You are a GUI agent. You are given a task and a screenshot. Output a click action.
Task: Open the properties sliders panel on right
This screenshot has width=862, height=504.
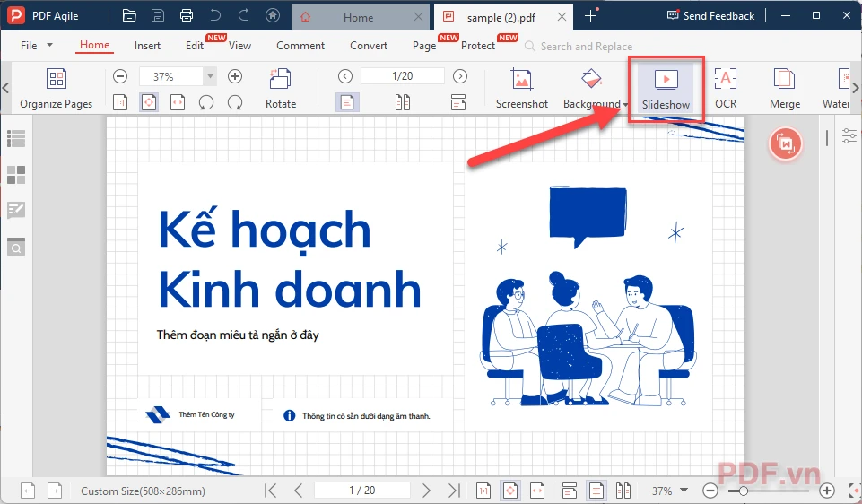pos(849,135)
